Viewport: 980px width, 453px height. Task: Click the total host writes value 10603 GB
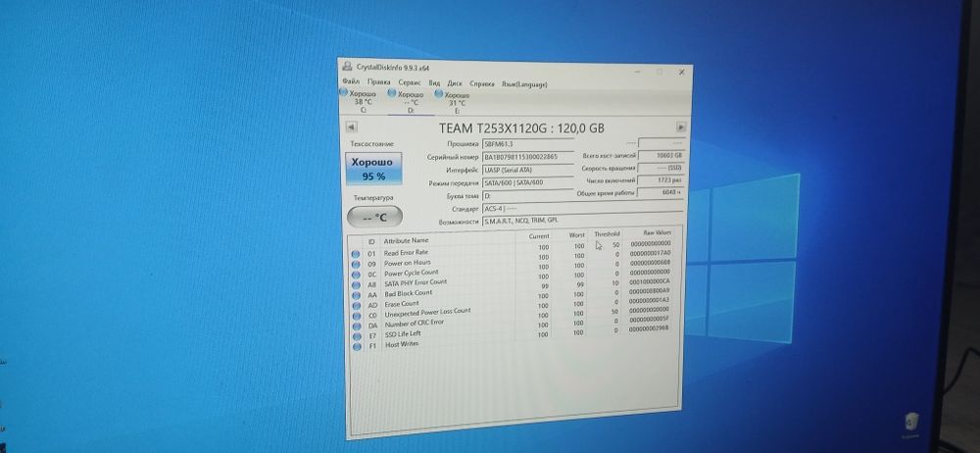(x=661, y=155)
